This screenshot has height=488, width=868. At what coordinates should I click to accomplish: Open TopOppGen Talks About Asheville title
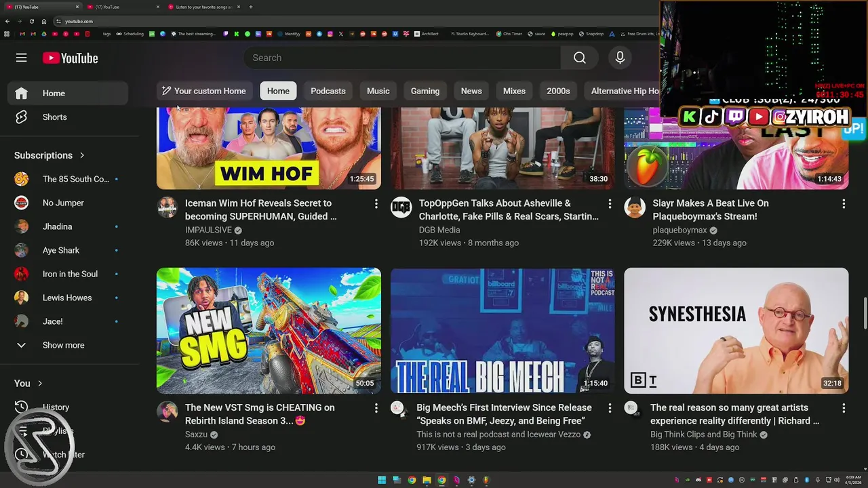click(509, 209)
